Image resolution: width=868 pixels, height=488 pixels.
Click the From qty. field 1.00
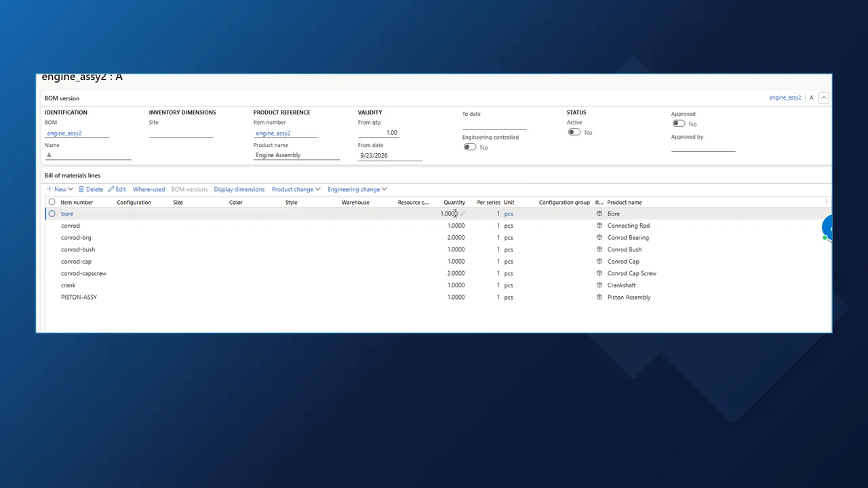coord(378,133)
